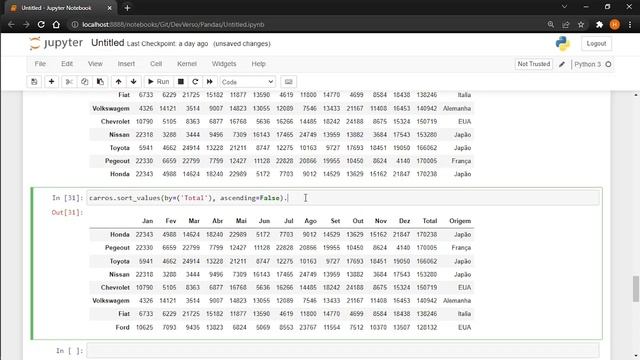Open the Kernel menu
The height and width of the screenshot is (360, 640).
tap(187, 64)
